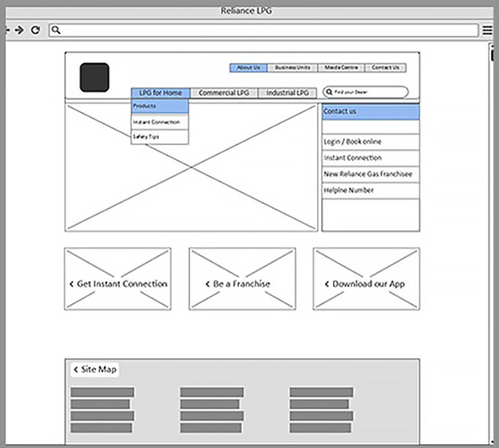This screenshot has width=499, height=448.
Task: Switch to the Industrial LPG tab
Action: point(287,93)
